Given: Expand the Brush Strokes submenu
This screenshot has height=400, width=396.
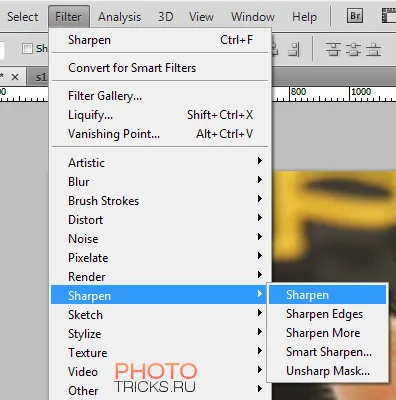Looking at the screenshot, I should tap(160, 201).
